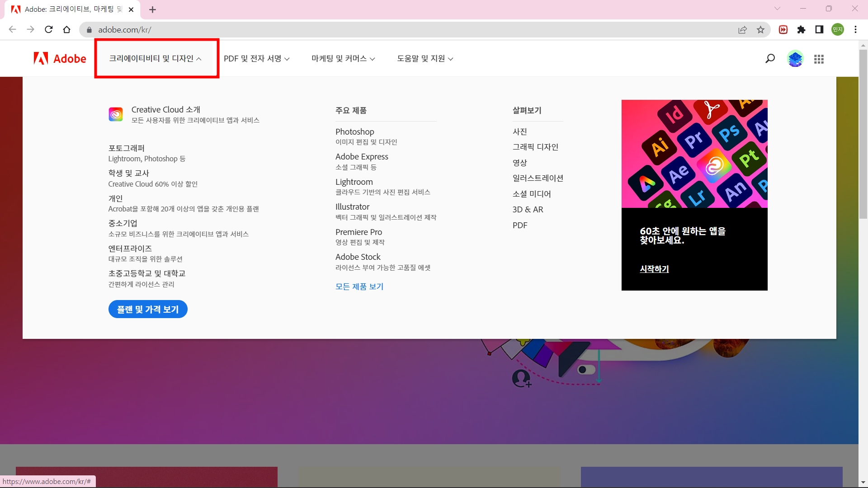The image size is (868, 488).
Task: Click the tab search chevron in the title bar
Action: point(777,9)
